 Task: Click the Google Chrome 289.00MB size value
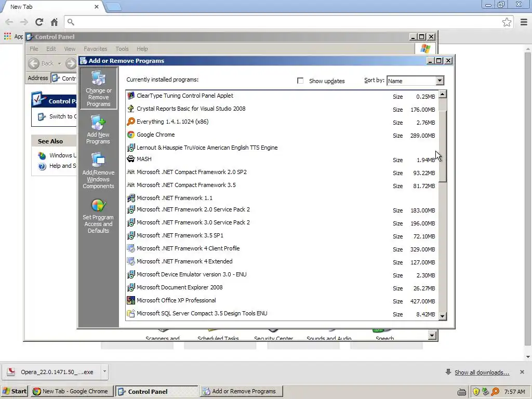tap(422, 136)
